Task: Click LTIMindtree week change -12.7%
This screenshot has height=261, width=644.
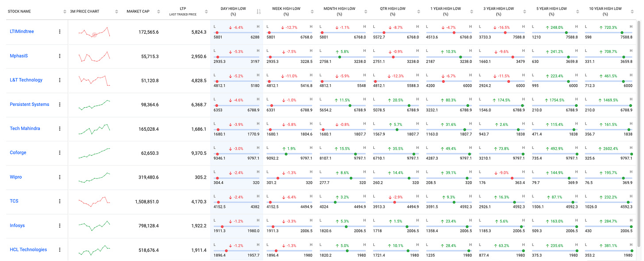Action: point(290,27)
